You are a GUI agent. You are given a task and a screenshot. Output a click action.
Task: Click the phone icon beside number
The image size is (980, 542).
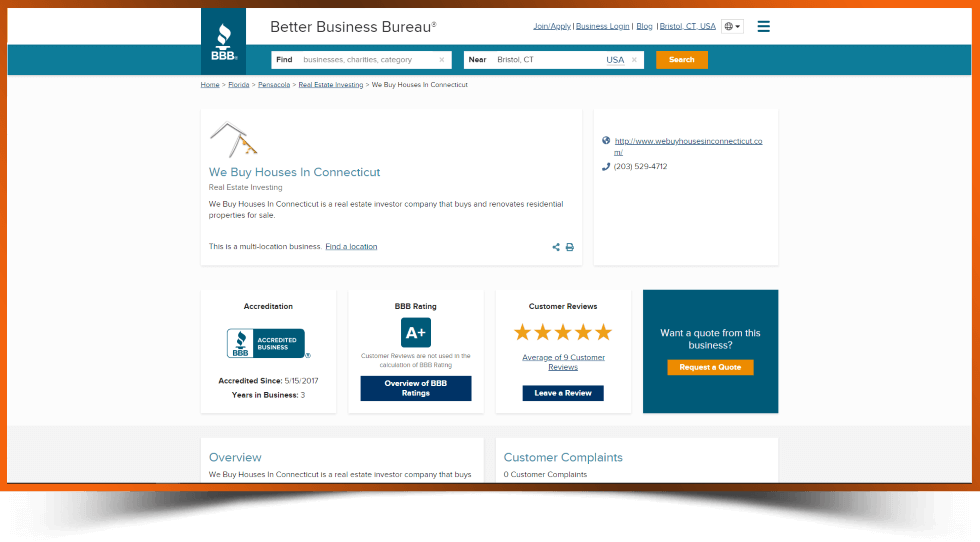[606, 166]
